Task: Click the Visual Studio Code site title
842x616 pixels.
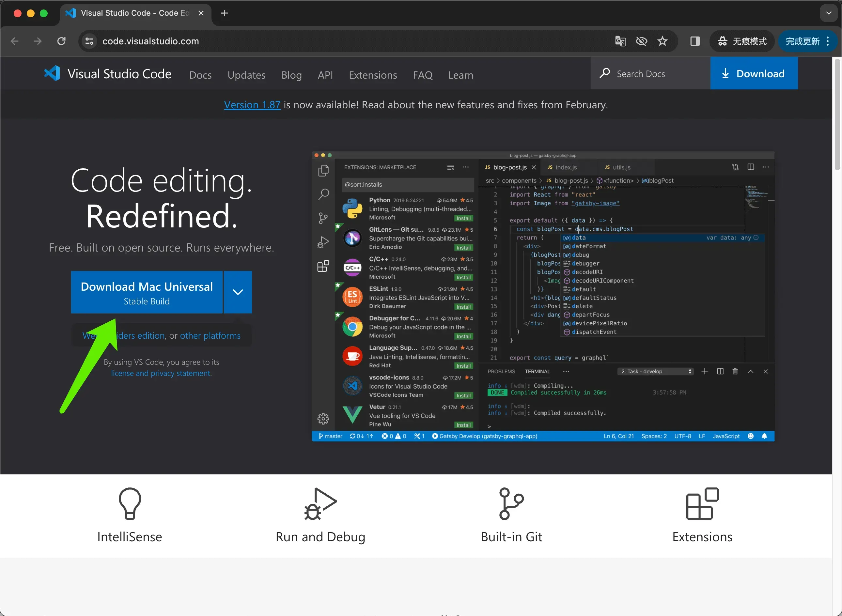Action: click(x=119, y=74)
